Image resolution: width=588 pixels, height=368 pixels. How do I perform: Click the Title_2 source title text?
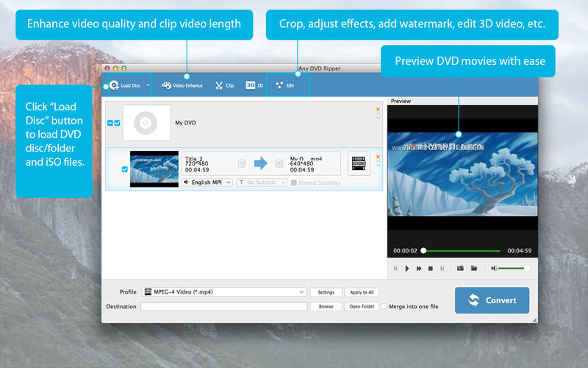click(194, 159)
